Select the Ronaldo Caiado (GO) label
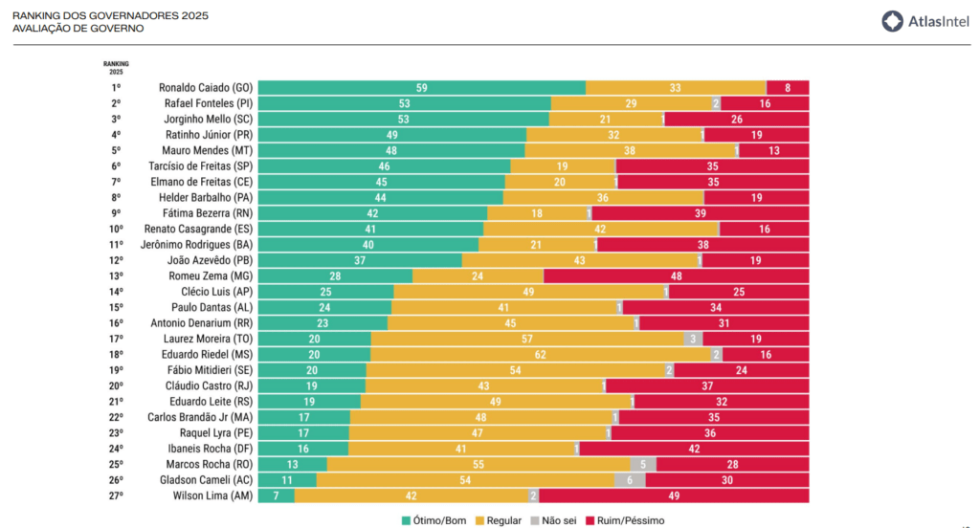This screenshot has height=528, width=980. pos(205,88)
